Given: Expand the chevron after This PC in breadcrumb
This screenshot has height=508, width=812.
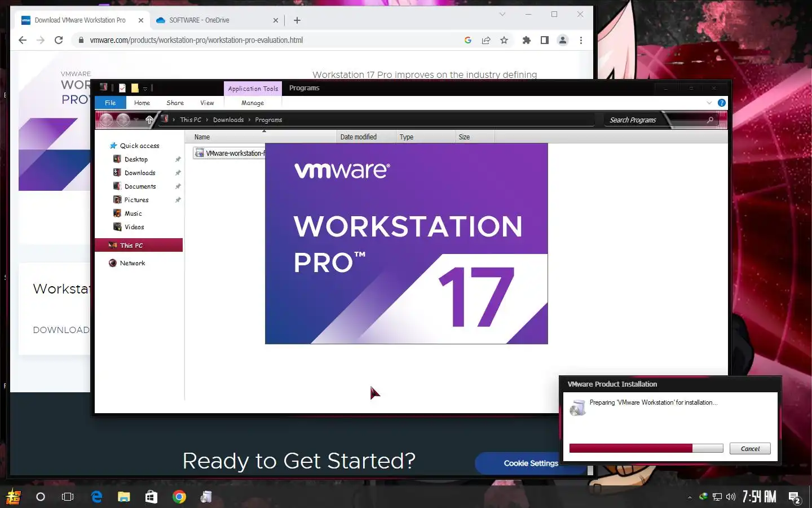Looking at the screenshot, I should [x=207, y=120].
